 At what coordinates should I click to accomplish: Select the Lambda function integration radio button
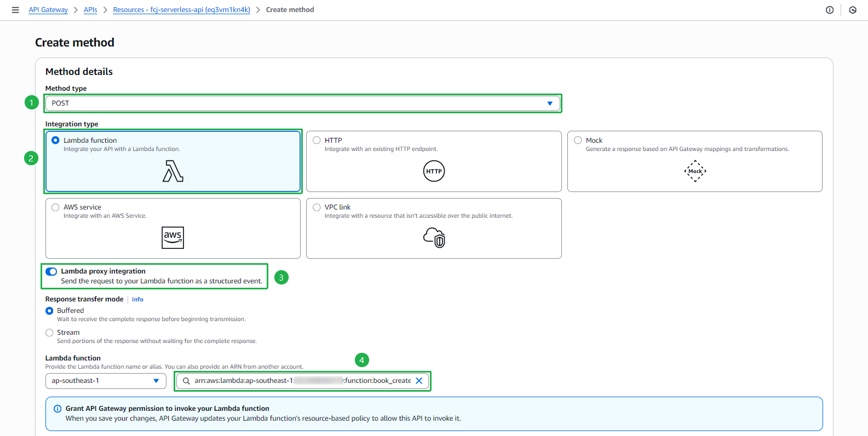[55, 141]
